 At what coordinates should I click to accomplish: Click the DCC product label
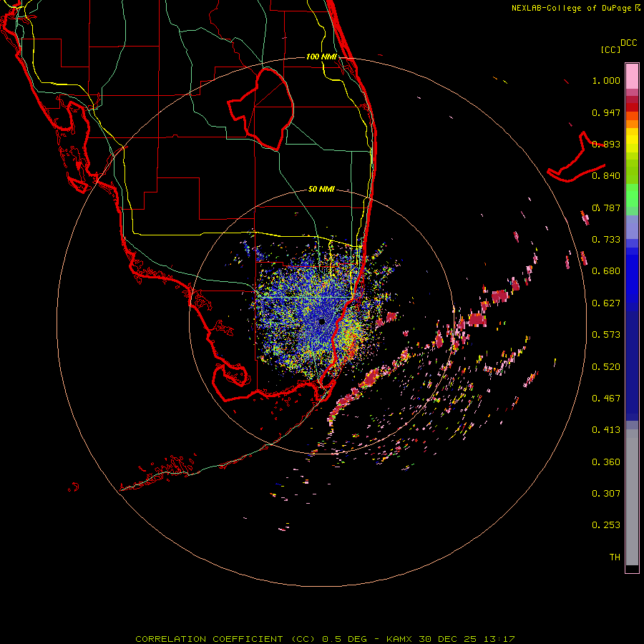(x=629, y=43)
